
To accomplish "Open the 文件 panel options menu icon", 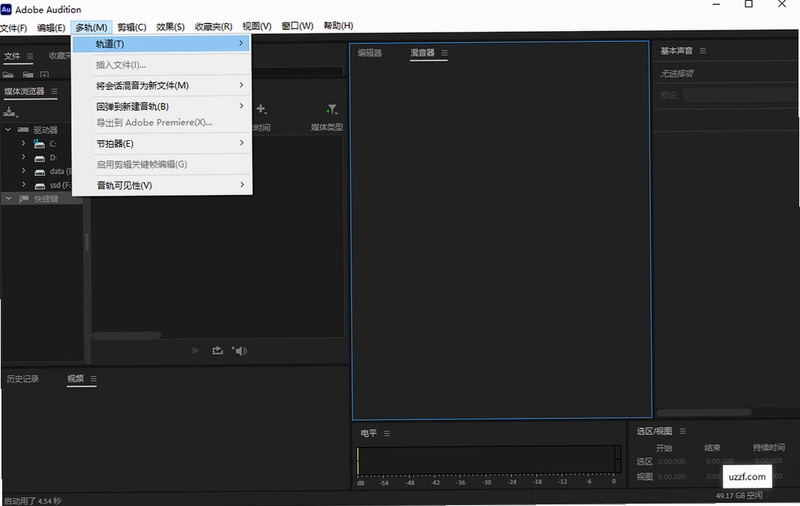I will coord(30,56).
